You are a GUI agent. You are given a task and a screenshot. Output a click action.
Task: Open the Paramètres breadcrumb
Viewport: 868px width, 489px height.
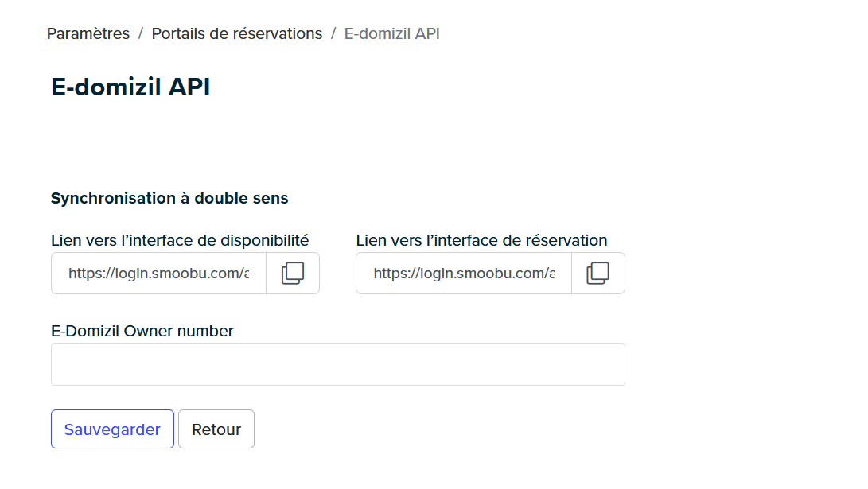coord(88,33)
